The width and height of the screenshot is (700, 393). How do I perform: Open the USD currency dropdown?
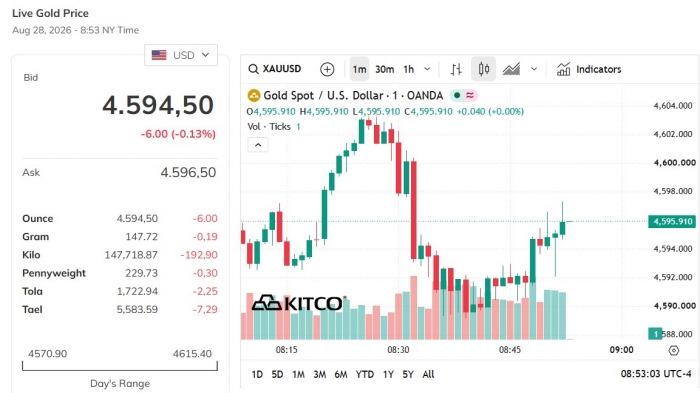click(181, 55)
